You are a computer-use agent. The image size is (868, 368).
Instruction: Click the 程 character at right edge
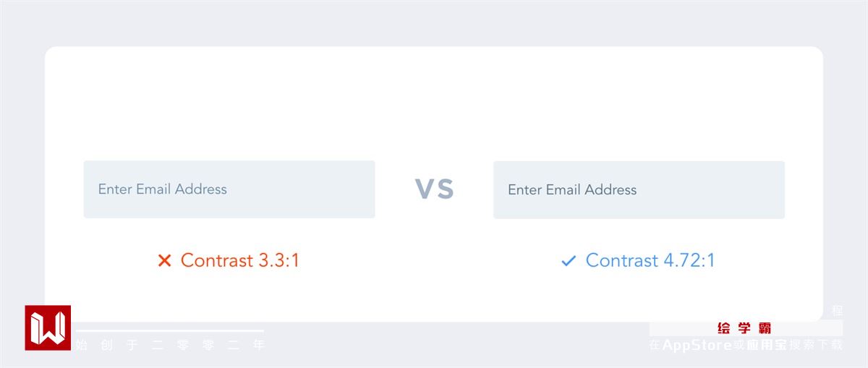pyautogui.click(x=837, y=311)
